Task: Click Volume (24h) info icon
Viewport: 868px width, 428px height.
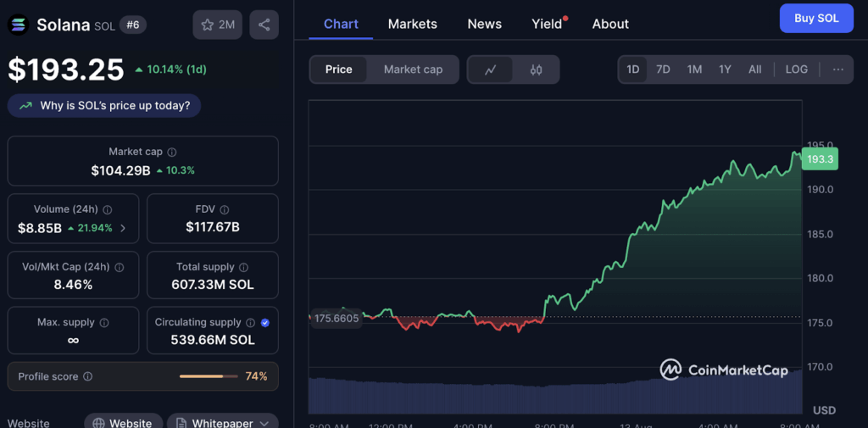Action: click(108, 209)
